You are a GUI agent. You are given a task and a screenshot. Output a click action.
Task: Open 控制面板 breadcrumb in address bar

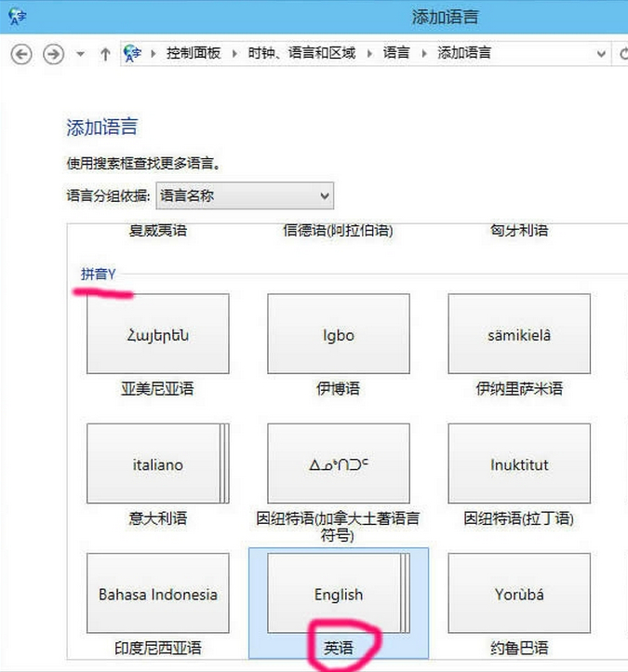coord(194,54)
